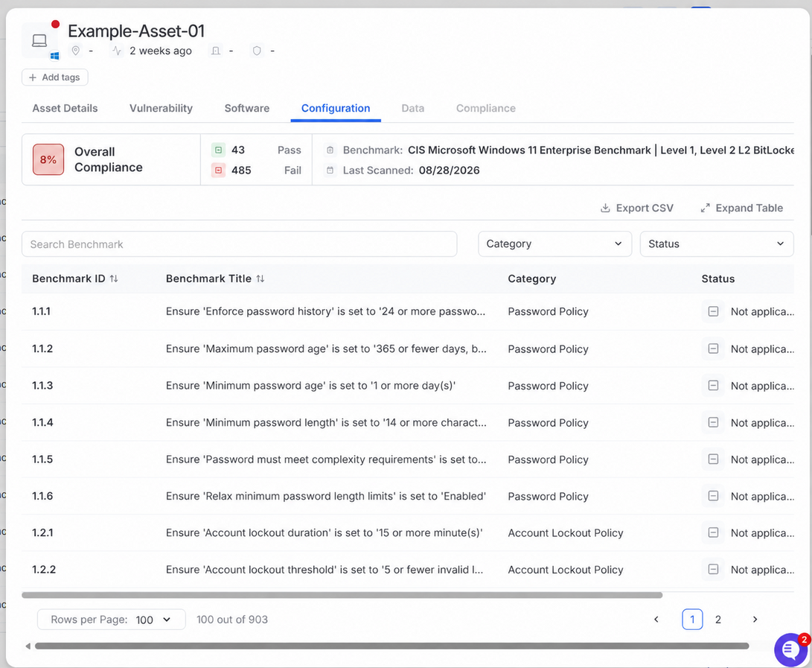Click status icon for benchmark 1.1.6
The height and width of the screenshot is (668, 812).
click(713, 496)
